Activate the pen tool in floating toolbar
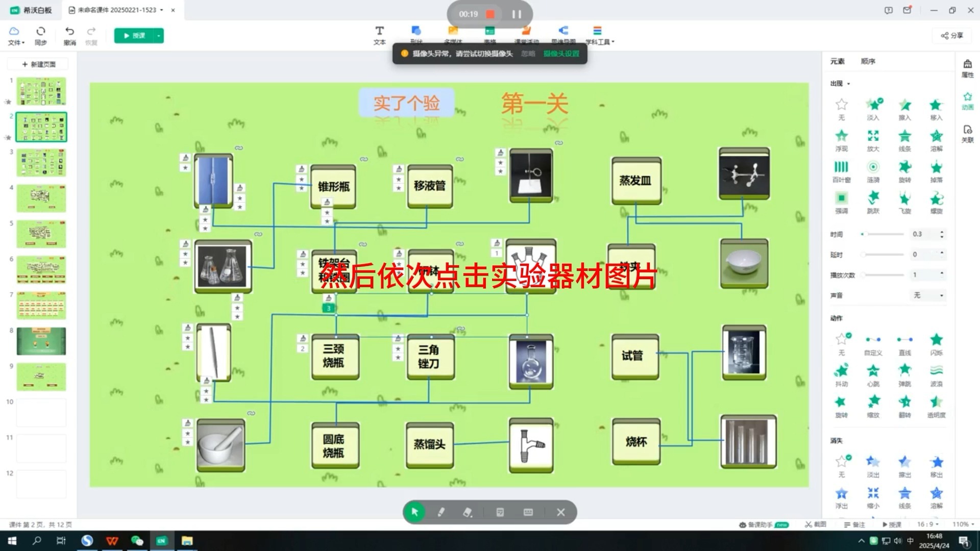Image resolution: width=980 pixels, height=551 pixels. click(441, 512)
